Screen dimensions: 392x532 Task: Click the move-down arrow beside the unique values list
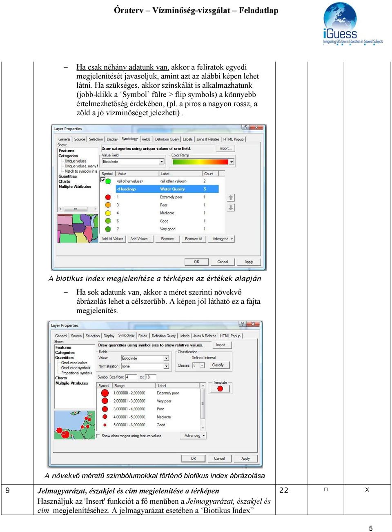coord(231,208)
